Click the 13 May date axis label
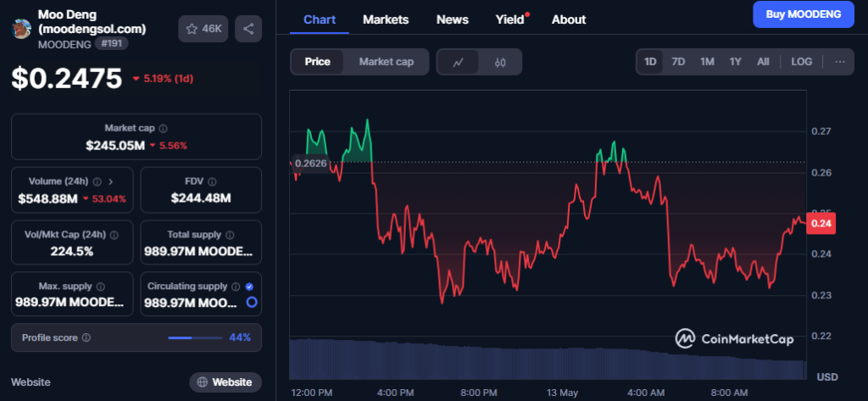The height and width of the screenshot is (401, 868). pyautogui.click(x=562, y=393)
